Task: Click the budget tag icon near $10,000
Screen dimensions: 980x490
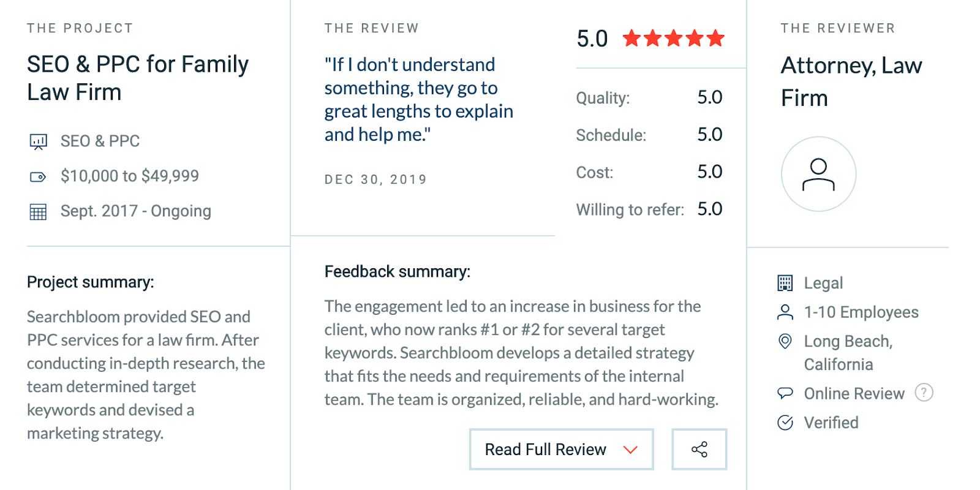Action: tap(38, 177)
